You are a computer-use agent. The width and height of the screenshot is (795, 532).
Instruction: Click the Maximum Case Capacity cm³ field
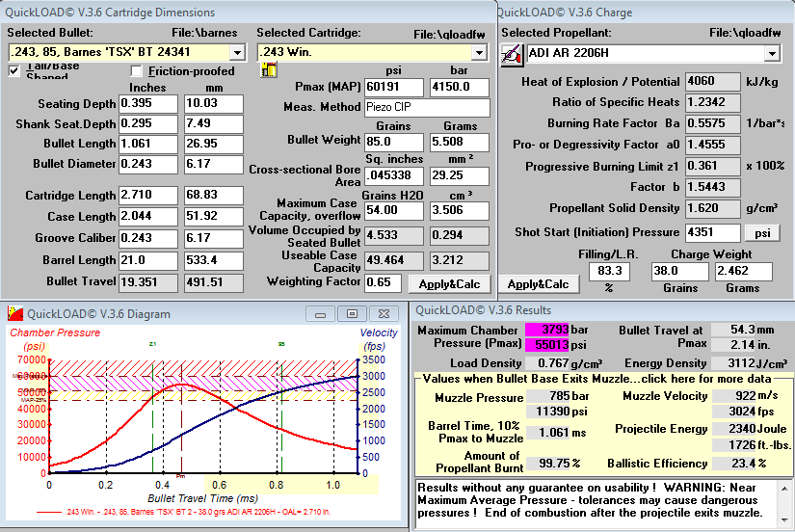tap(460, 210)
